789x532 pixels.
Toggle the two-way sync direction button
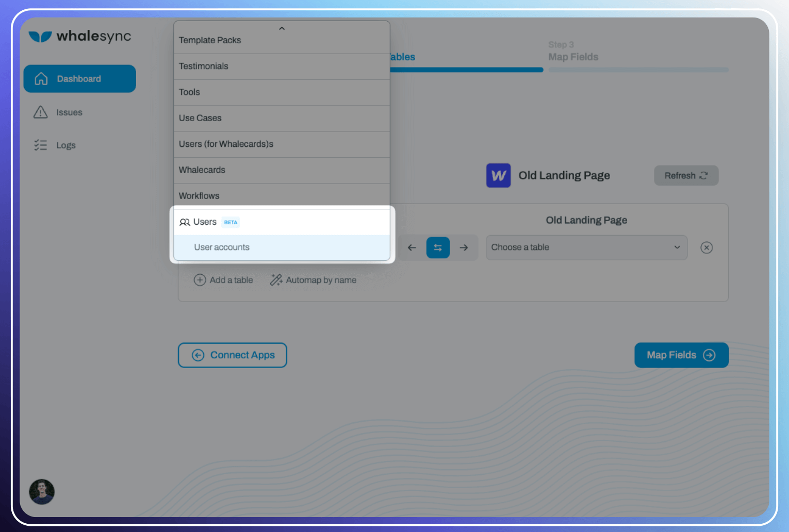point(437,247)
